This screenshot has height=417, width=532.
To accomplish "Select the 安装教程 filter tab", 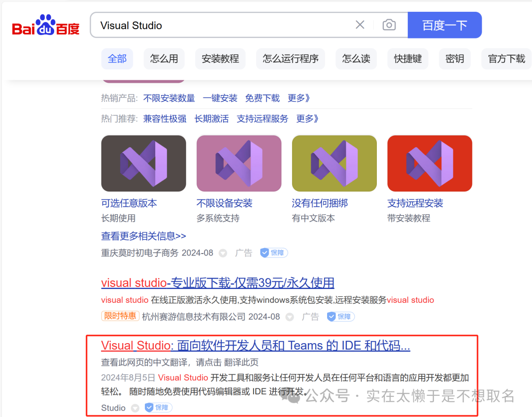I will point(220,59).
